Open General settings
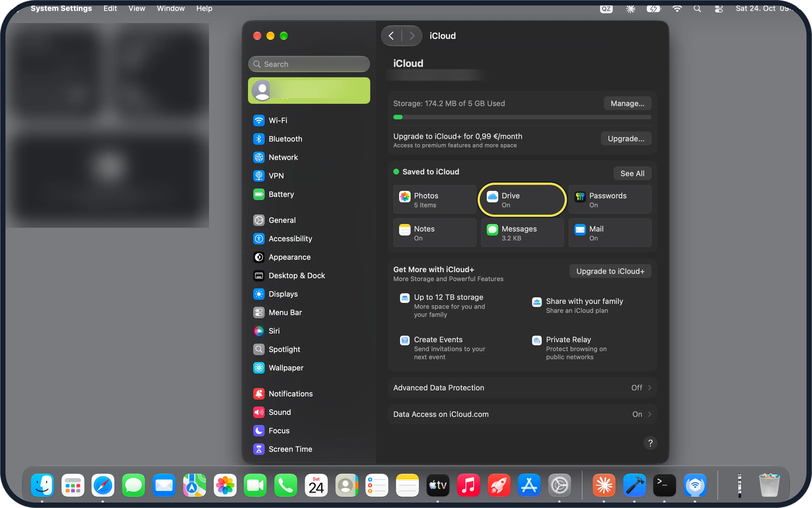 309,220
